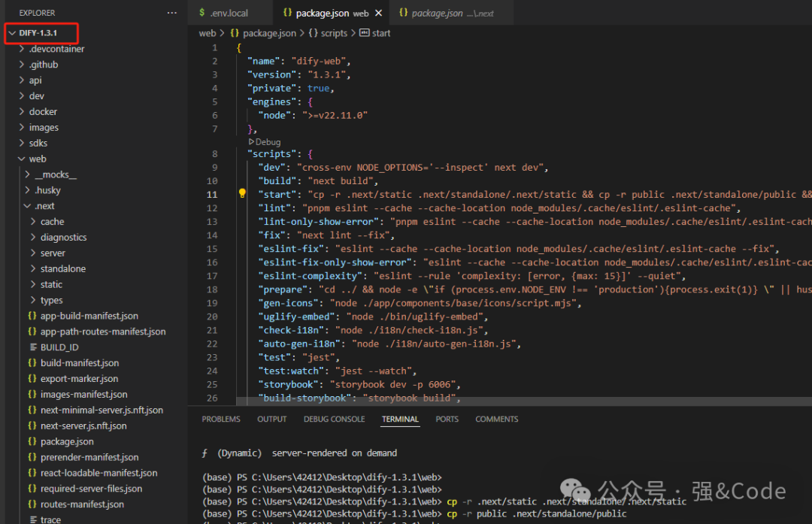This screenshot has width=812, height=524.
Task: Open Explorer more actions ellipsis menu
Action: [x=172, y=13]
